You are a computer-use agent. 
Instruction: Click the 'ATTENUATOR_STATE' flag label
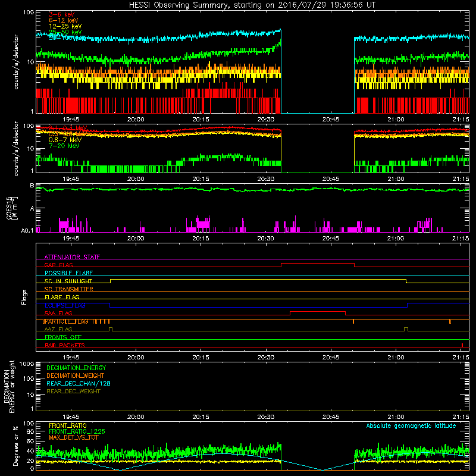tap(72, 257)
